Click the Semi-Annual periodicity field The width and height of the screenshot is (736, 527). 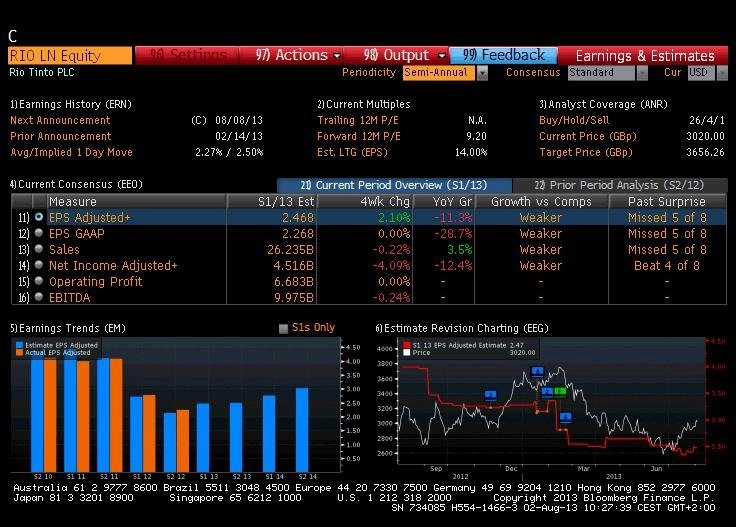[439, 73]
